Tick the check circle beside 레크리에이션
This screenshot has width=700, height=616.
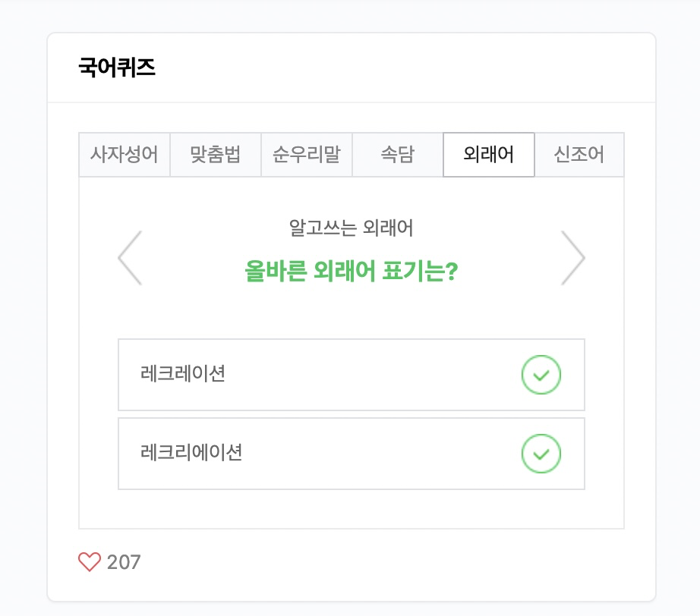click(541, 454)
